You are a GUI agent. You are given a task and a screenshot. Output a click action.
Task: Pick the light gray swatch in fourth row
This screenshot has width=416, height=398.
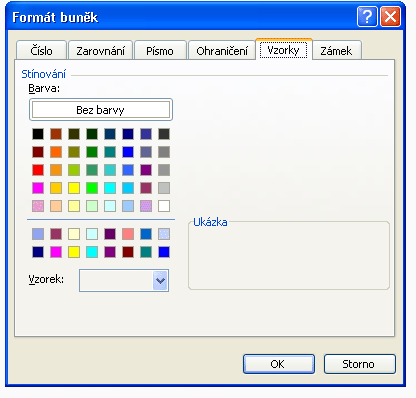coord(164,188)
